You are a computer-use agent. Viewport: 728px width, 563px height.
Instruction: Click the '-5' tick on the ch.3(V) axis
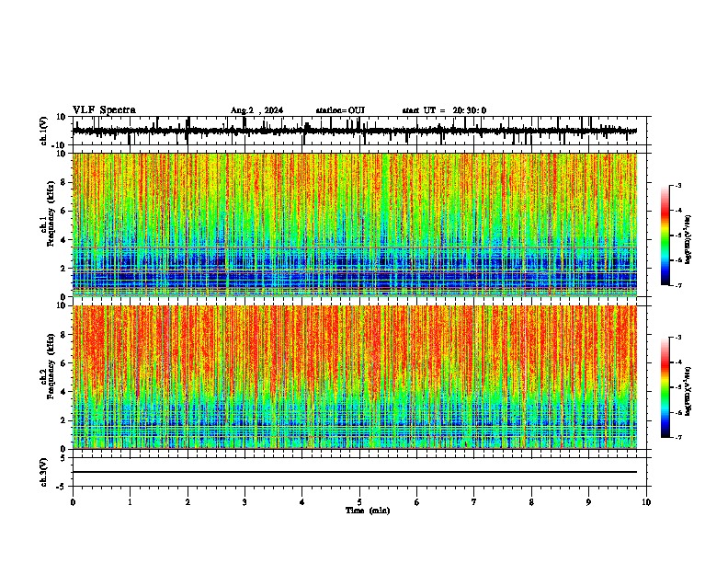point(63,487)
